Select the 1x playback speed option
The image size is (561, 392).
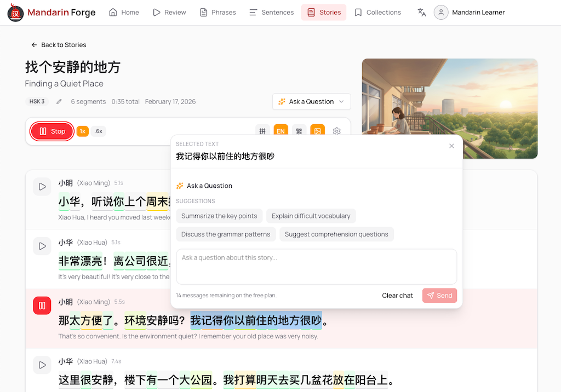pos(83,131)
